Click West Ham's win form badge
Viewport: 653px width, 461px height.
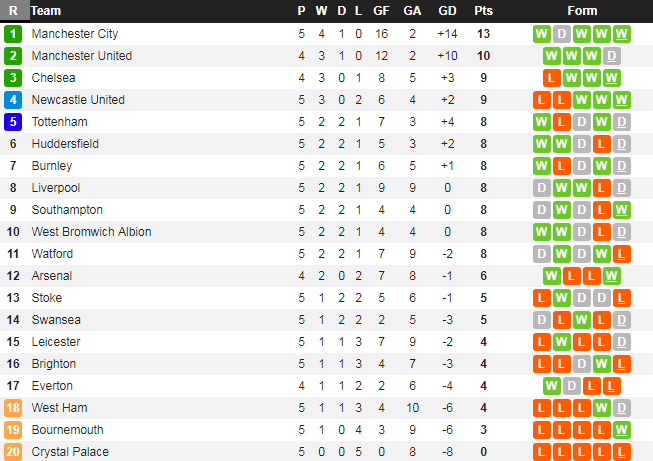click(602, 408)
